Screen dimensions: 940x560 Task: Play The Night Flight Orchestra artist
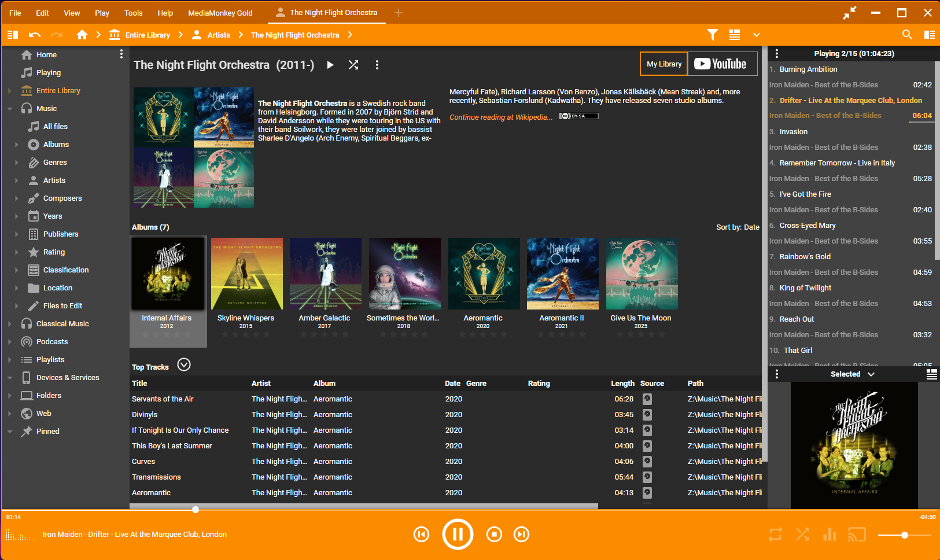coord(330,65)
